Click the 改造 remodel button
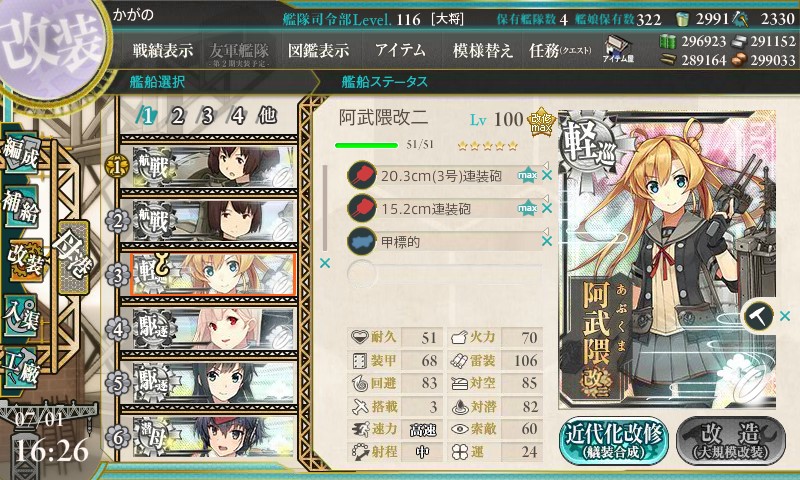 point(731,441)
